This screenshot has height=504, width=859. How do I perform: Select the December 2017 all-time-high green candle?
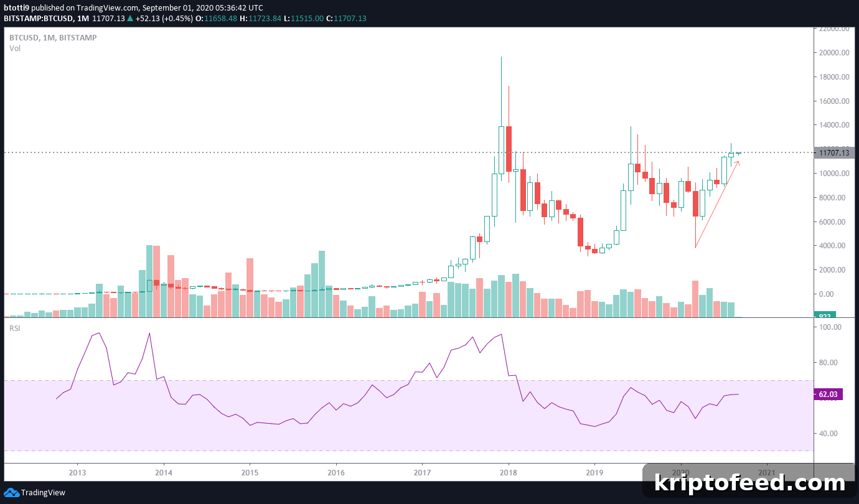501,150
